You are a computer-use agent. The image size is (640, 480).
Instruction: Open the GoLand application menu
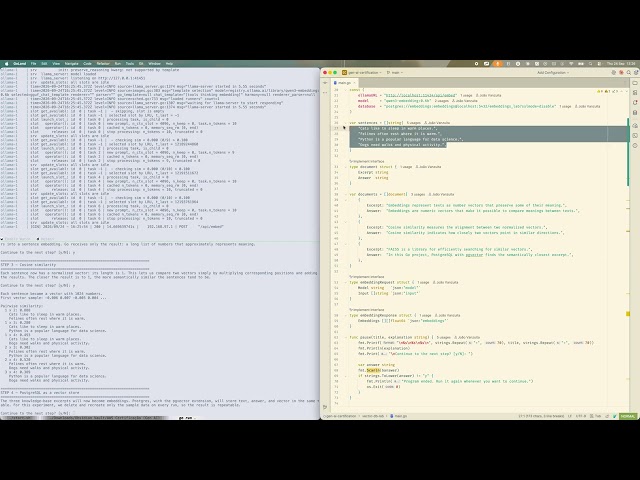pos(19,64)
